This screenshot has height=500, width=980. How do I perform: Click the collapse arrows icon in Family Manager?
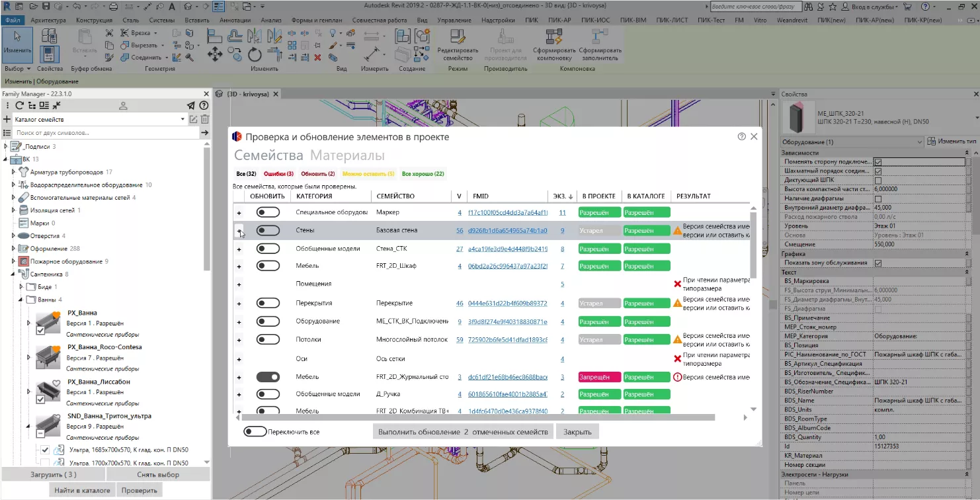[x=56, y=106]
